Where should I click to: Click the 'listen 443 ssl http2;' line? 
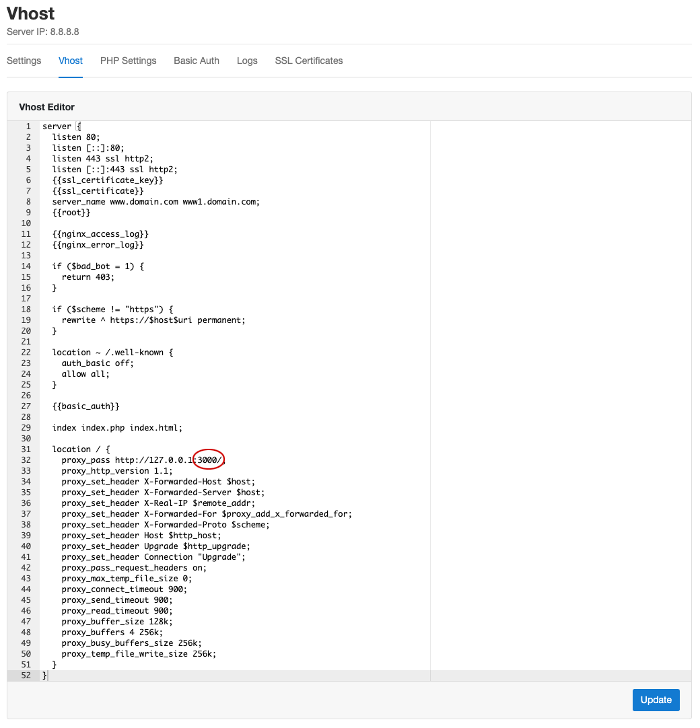click(x=102, y=158)
